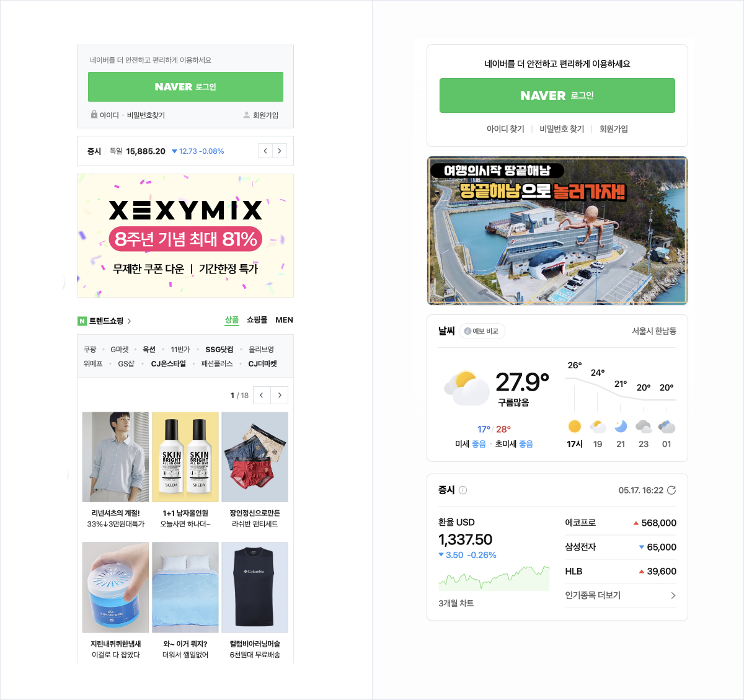Expand 트렌드쇼핑 with the chevron
The height and width of the screenshot is (700, 744).
[129, 321]
